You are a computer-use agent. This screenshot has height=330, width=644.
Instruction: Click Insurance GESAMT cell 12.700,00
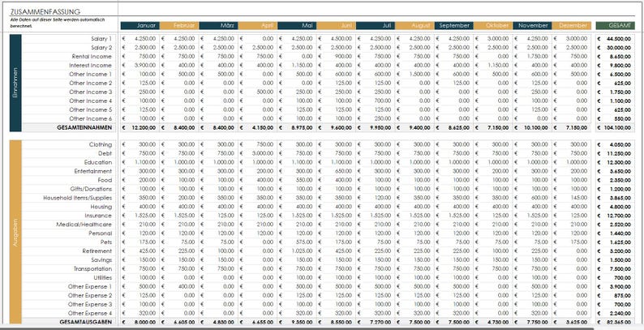click(616, 216)
